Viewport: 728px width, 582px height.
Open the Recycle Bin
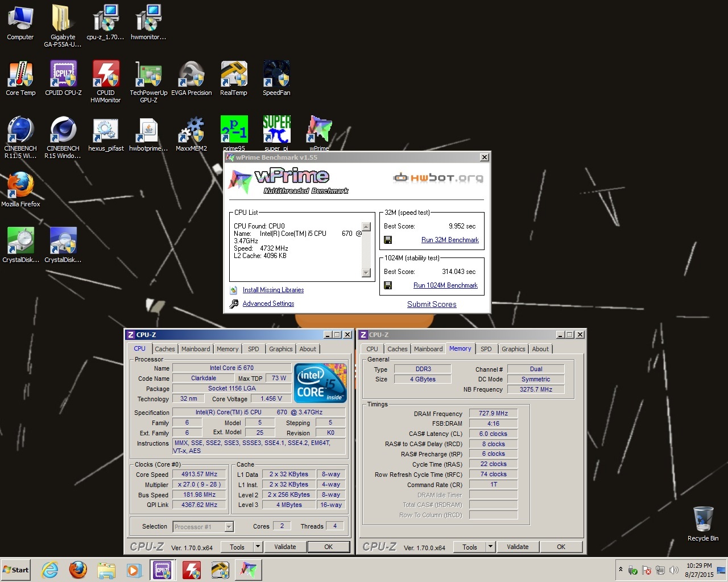[703, 523]
